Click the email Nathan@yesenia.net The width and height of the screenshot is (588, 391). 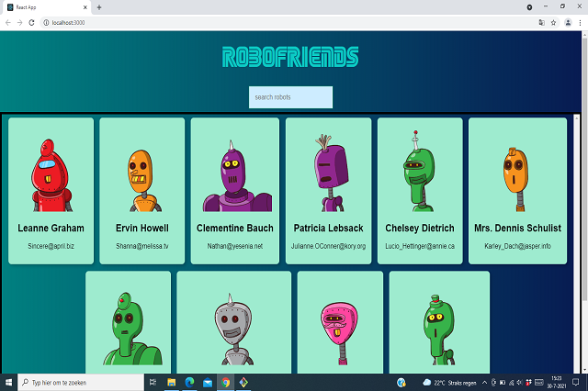point(235,246)
